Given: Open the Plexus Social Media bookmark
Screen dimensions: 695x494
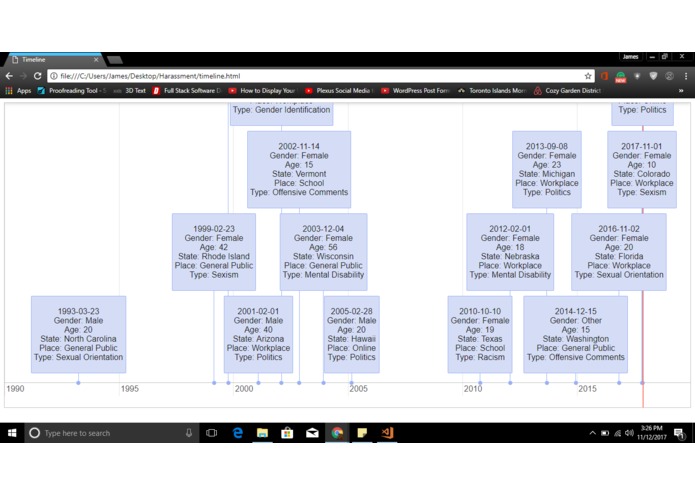Looking at the screenshot, I should coord(339,90).
